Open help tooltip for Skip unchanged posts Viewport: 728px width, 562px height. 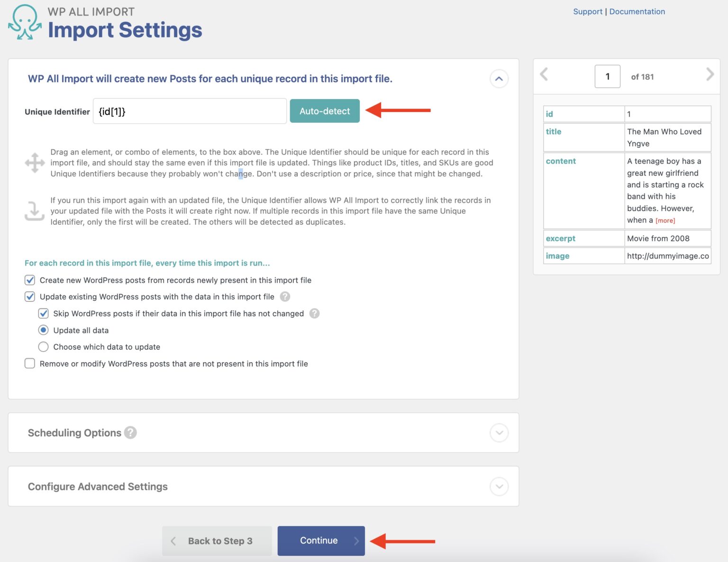point(314,313)
